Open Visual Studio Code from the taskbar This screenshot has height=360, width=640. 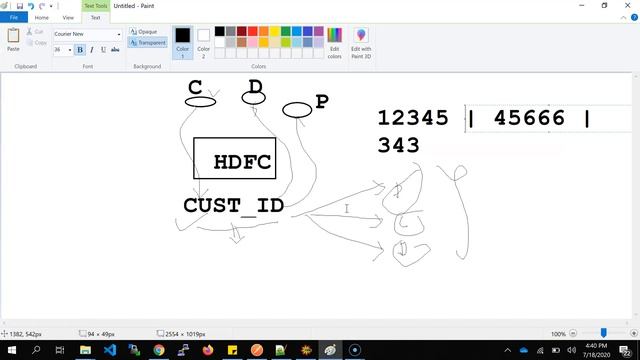click(x=110, y=350)
